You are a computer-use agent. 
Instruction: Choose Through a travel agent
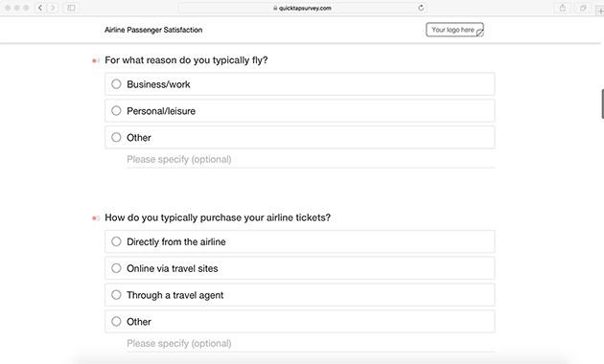pos(300,295)
